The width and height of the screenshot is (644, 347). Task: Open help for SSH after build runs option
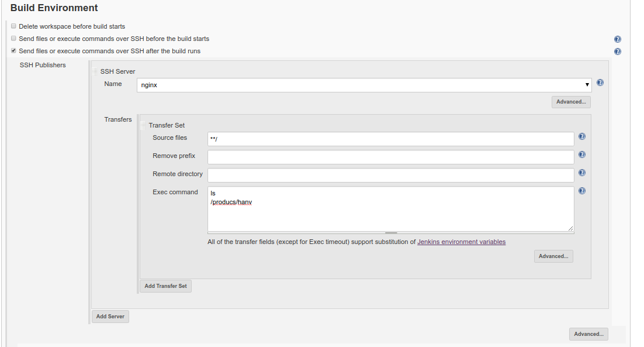point(617,52)
